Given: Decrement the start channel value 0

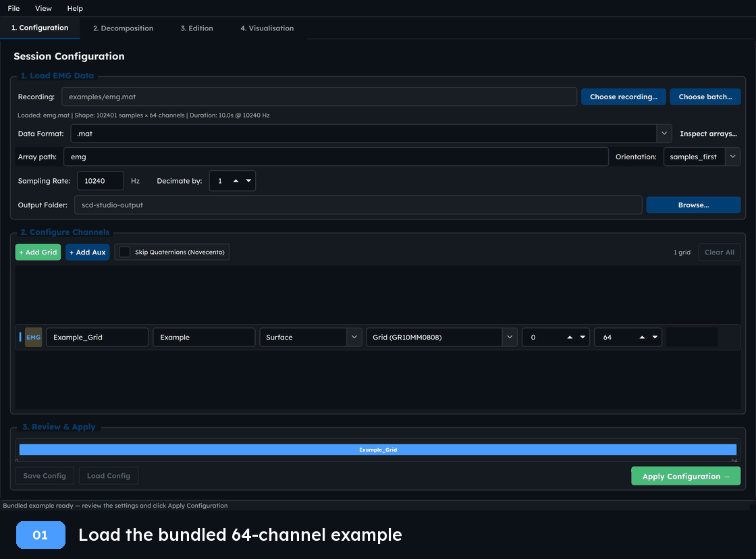Looking at the screenshot, I should (x=583, y=337).
